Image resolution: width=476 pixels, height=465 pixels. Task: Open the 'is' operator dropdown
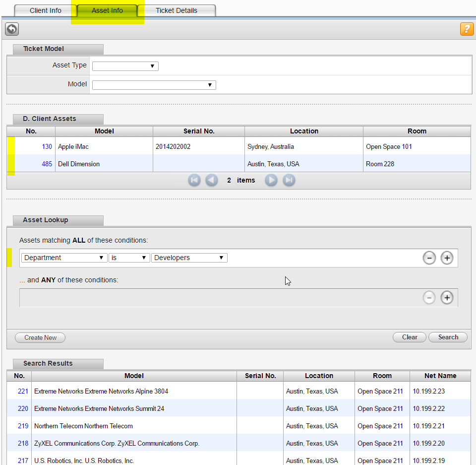(129, 258)
